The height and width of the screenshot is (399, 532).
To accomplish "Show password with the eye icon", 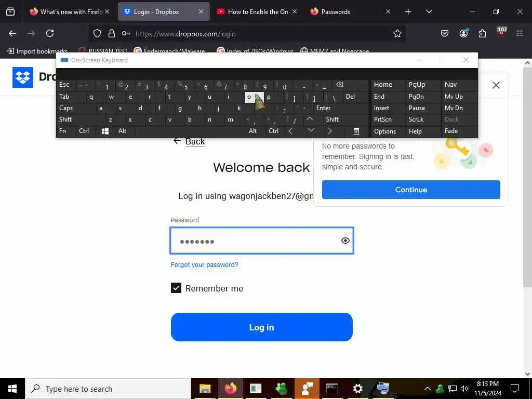I will coord(345,241).
